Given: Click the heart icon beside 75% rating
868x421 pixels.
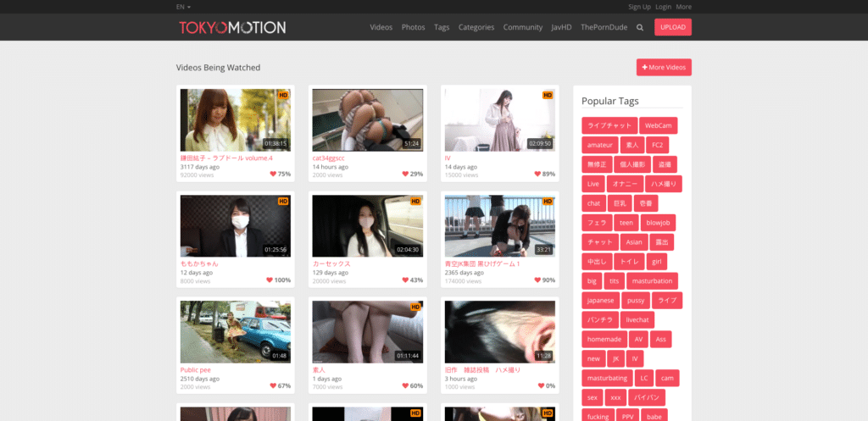Looking at the screenshot, I should (x=273, y=174).
